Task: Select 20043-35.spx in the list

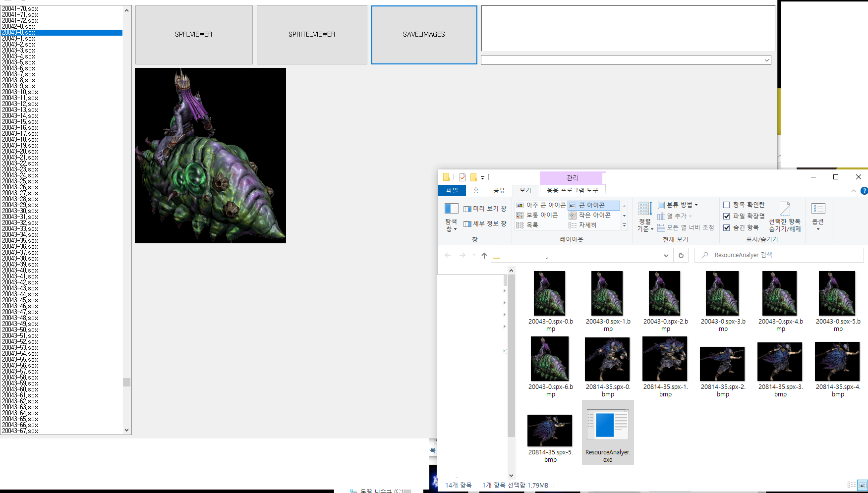Action: pyautogui.click(x=62, y=241)
